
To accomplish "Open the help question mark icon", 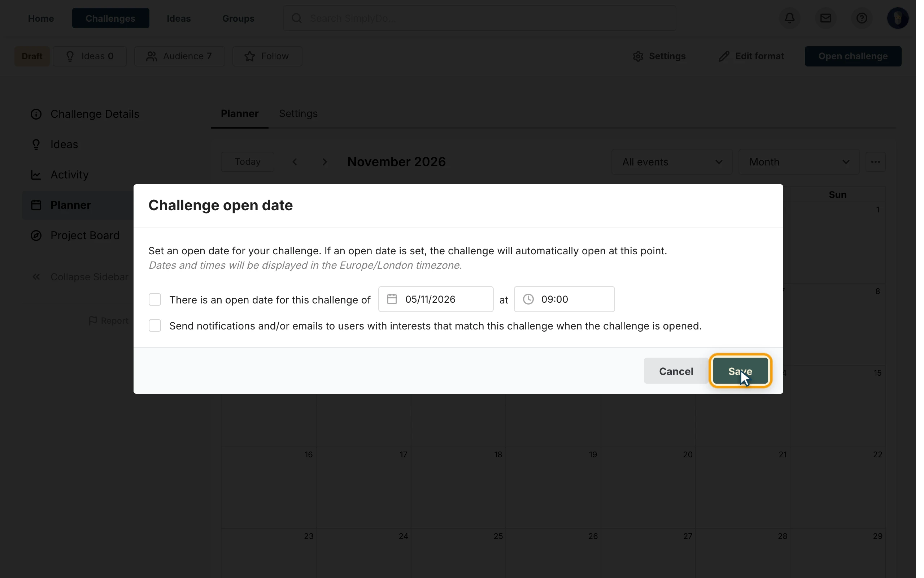I will click(x=862, y=18).
